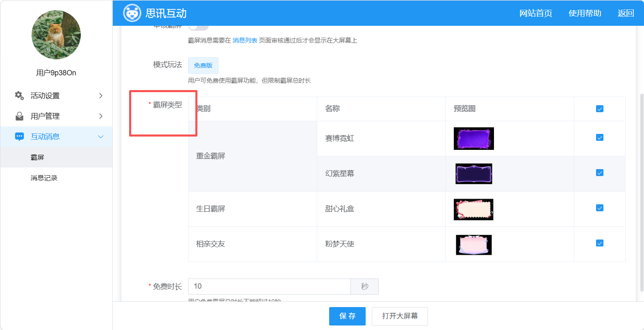Open the 赛博霓虹 preview thumbnail
The image size is (644, 330).
click(474, 138)
